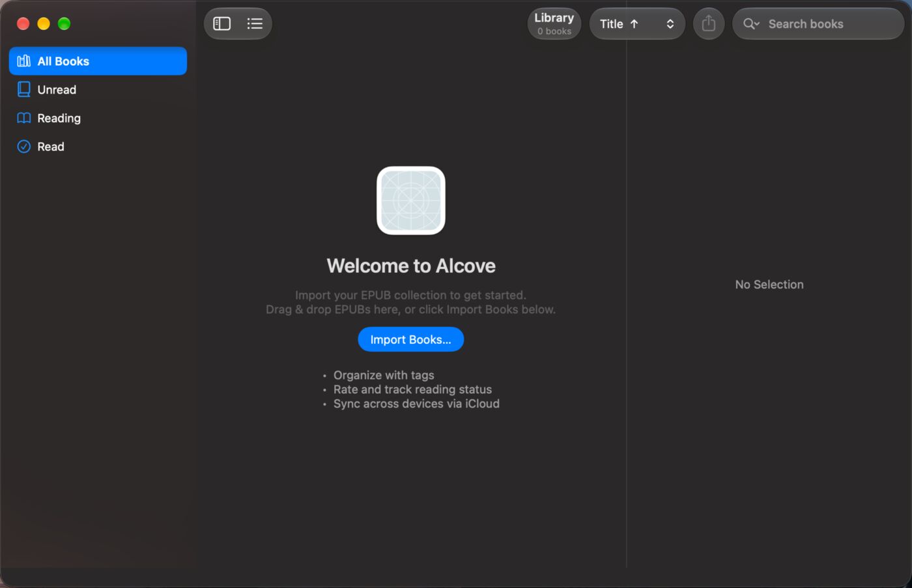Close the Alcove window
The height and width of the screenshot is (588, 912).
[x=23, y=24]
